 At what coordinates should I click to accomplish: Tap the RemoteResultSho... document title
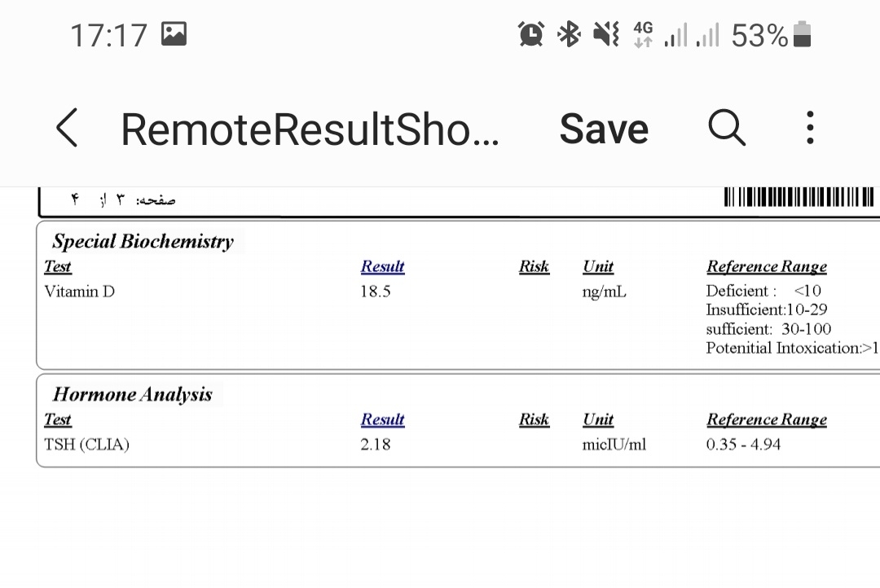[x=310, y=129]
